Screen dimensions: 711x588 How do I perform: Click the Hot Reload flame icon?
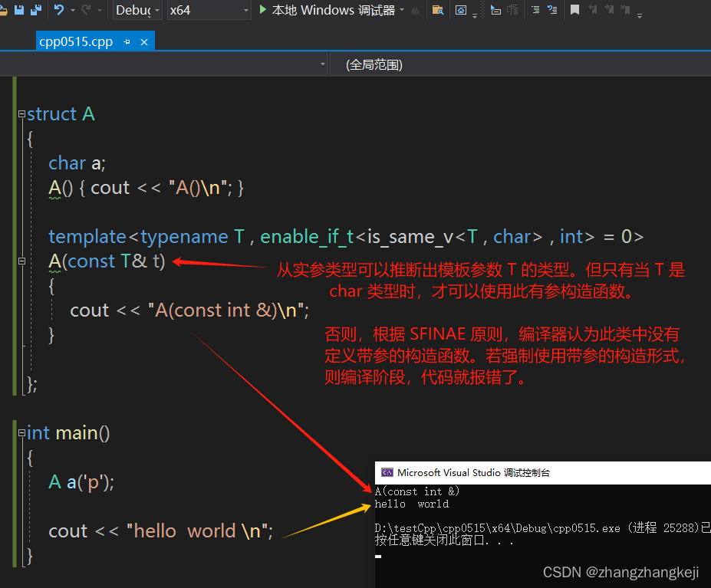click(x=415, y=10)
